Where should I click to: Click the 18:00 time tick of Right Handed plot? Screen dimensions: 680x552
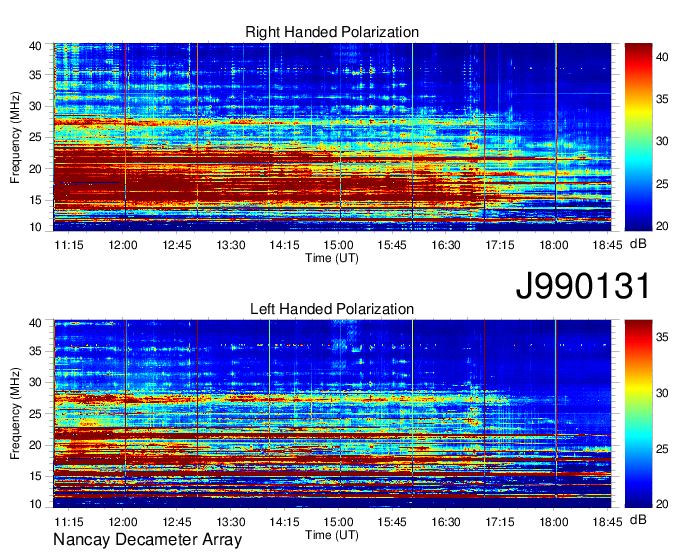[x=554, y=245]
